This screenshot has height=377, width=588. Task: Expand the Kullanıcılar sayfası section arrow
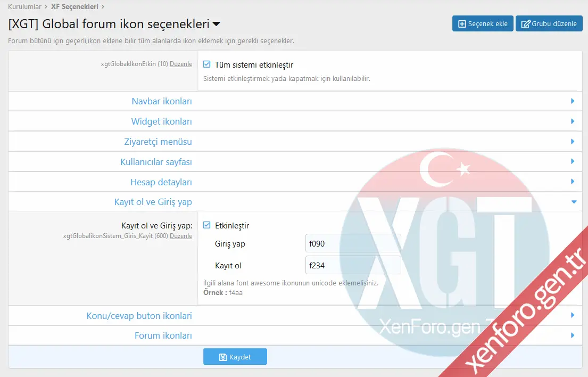[x=573, y=161]
